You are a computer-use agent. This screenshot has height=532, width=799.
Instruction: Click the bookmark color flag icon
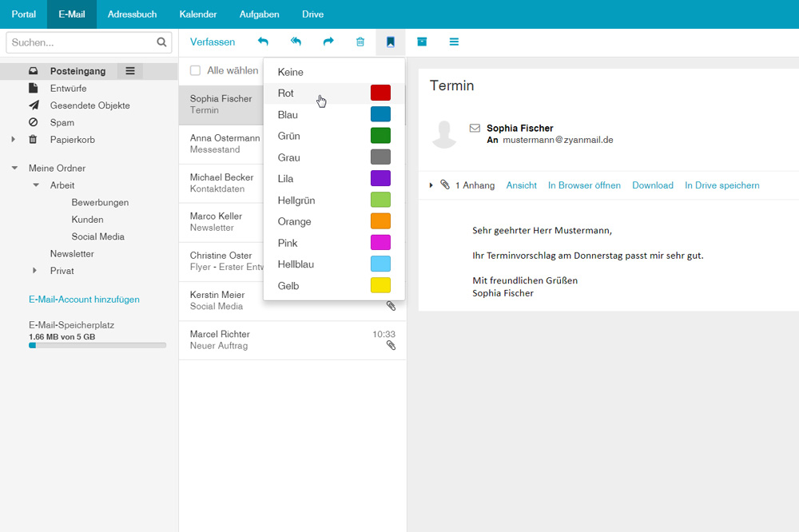[391, 42]
